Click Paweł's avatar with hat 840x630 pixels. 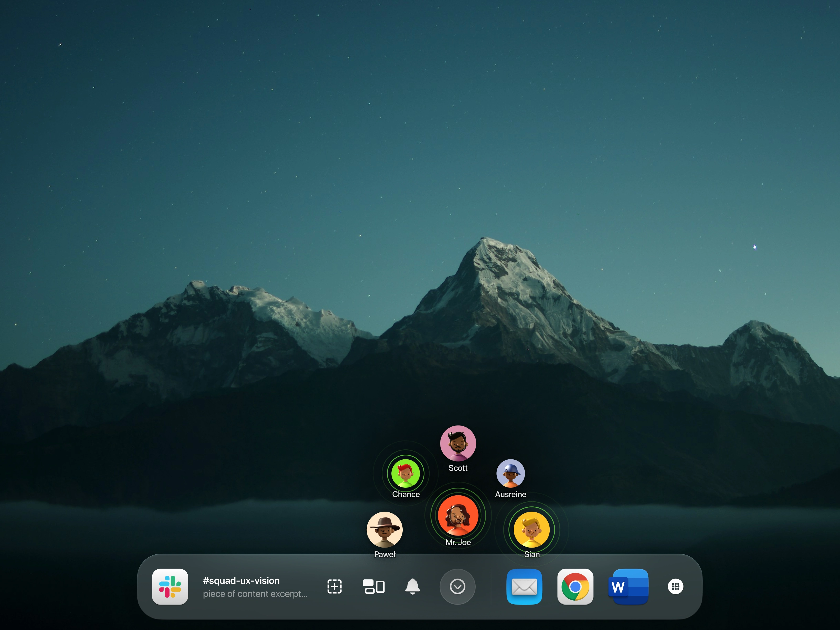click(x=384, y=530)
